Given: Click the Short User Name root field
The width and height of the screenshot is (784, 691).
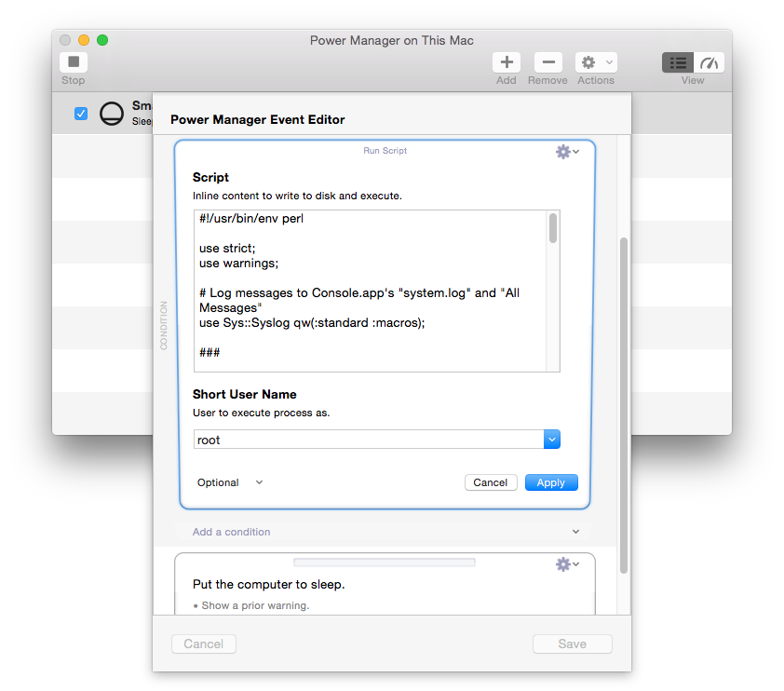Looking at the screenshot, I should tap(369, 440).
